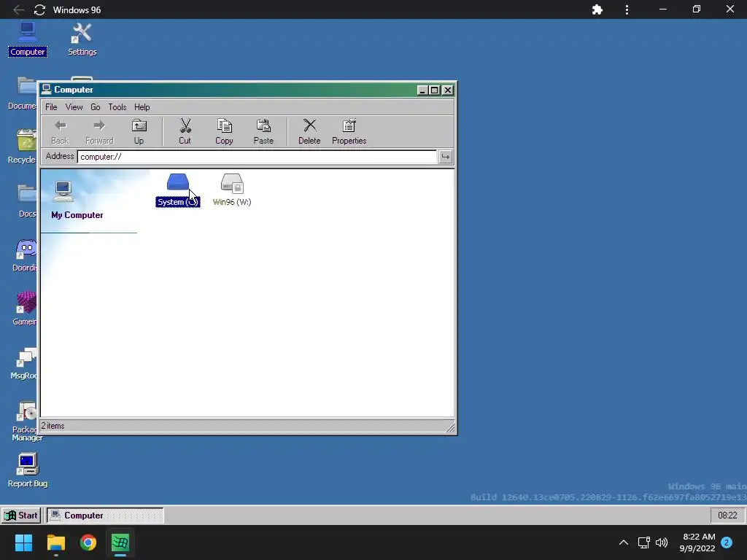
Task: Click the system date and time
Action: pos(697,542)
